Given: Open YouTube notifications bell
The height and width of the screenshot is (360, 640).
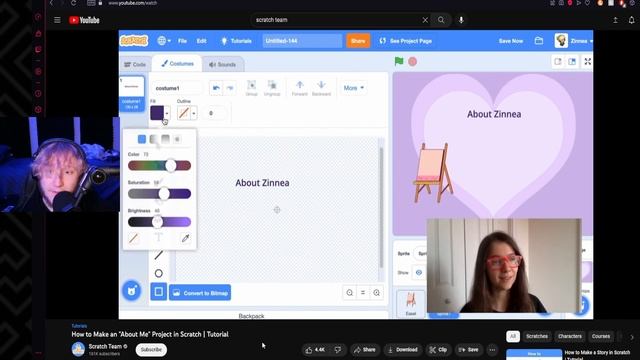Looking at the screenshot, I should 631,20.
